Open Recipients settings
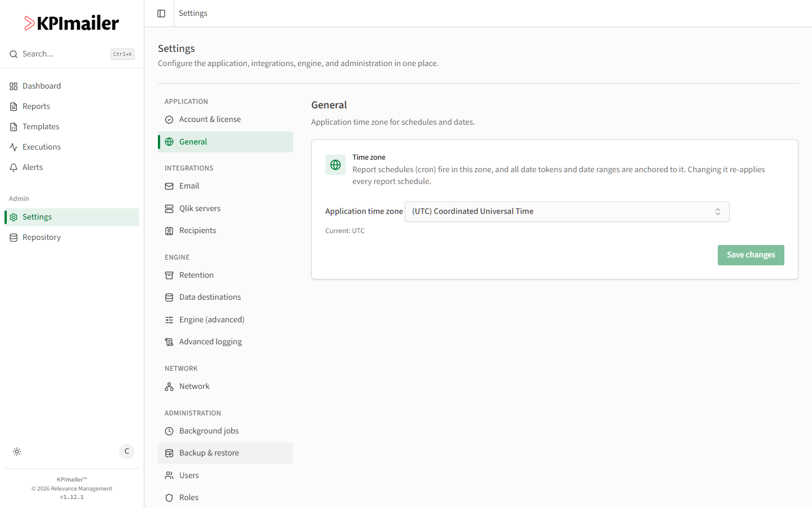This screenshot has width=812, height=508. click(x=226, y=231)
